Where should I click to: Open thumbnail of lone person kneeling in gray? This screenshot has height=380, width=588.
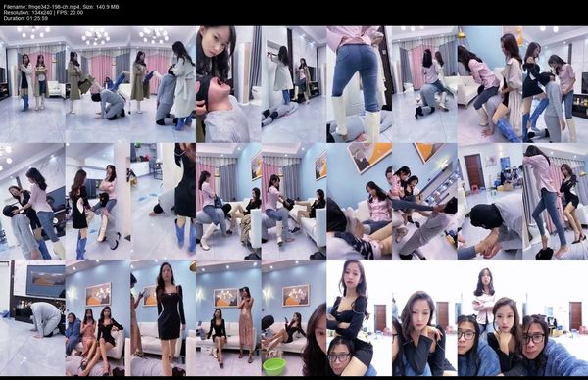point(32,317)
